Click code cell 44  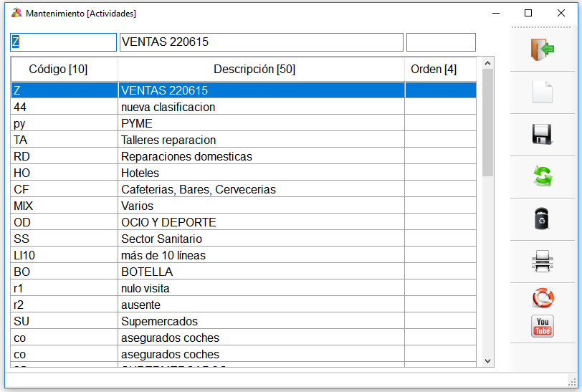coord(65,107)
